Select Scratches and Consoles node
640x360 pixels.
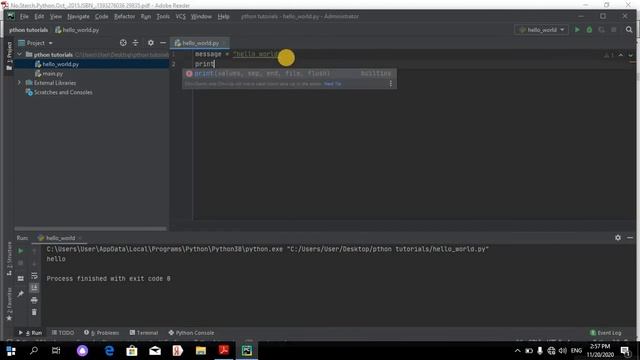(63, 92)
